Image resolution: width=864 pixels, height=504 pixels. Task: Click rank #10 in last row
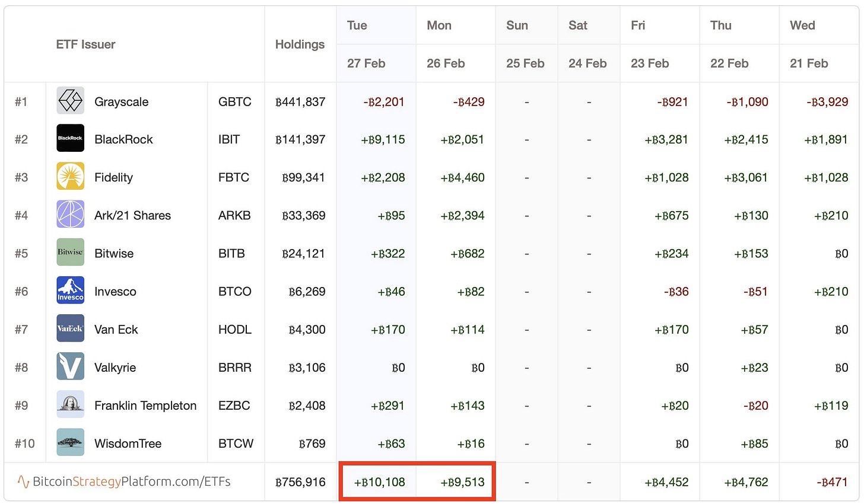pyautogui.click(x=25, y=443)
